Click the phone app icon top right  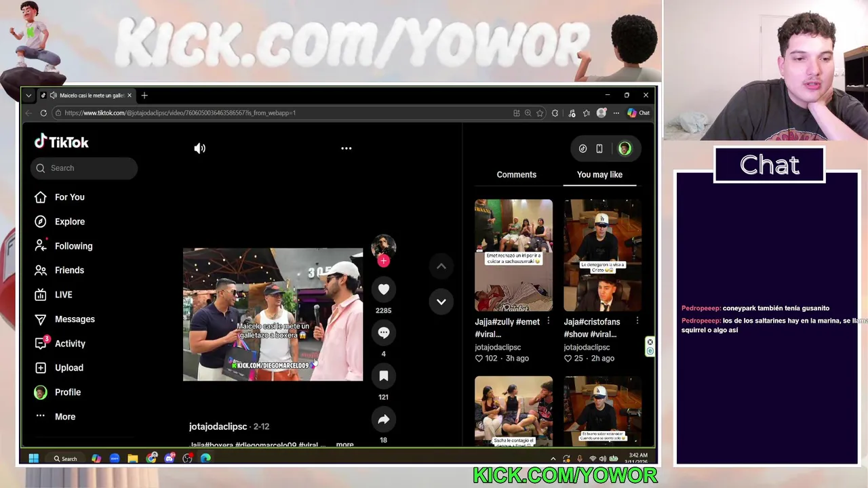click(599, 148)
